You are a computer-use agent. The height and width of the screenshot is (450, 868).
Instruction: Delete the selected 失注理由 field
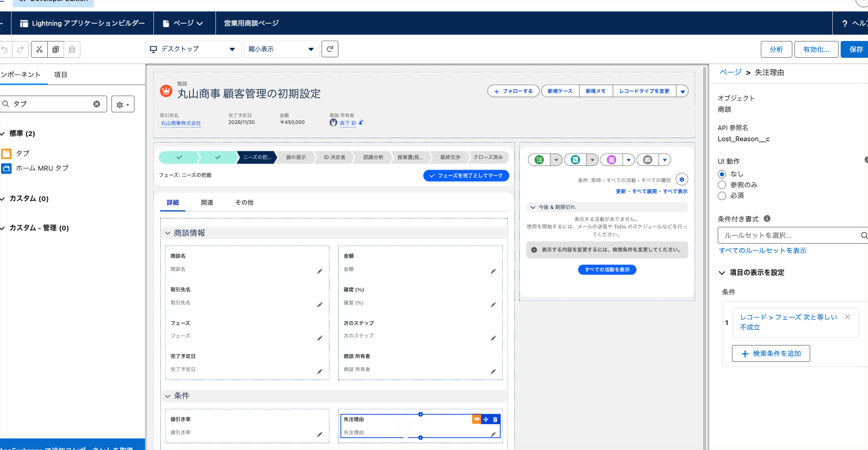point(495,420)
